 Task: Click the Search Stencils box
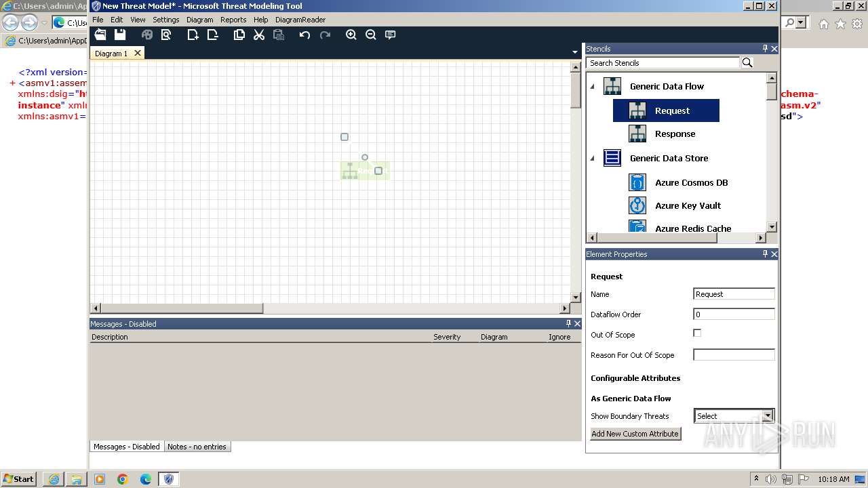point(663,62)
